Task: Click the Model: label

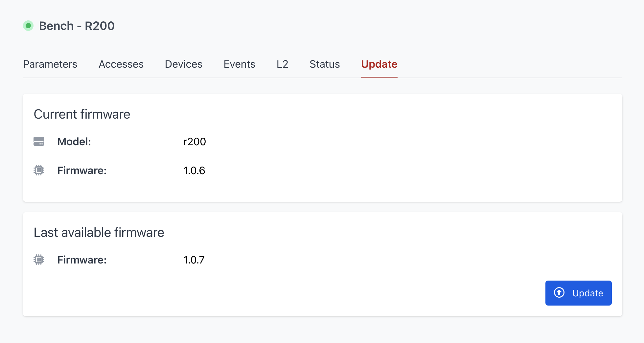Action: pos(74,142)
